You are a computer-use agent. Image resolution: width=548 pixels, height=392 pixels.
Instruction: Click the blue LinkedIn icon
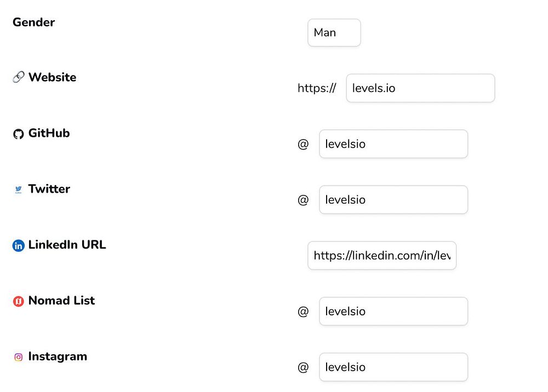(x=18, y=246)
